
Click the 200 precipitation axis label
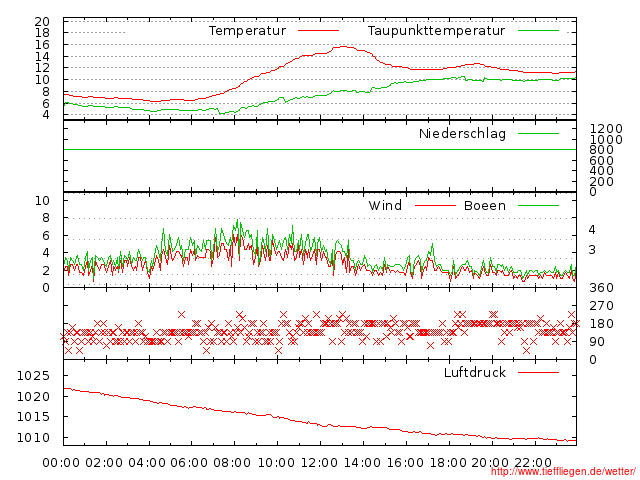click(x=601, y=181)
